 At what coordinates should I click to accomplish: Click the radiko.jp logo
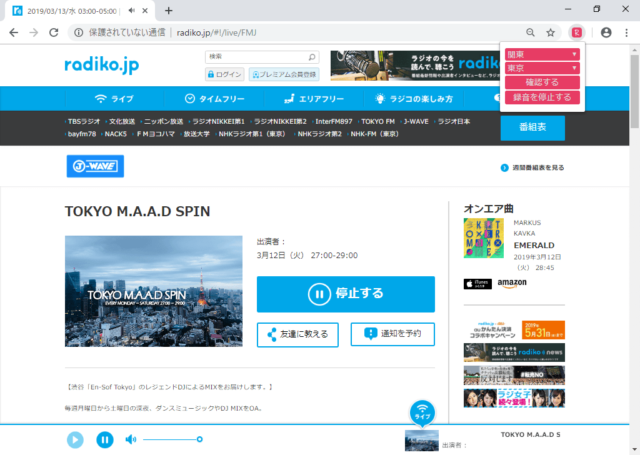102,65
